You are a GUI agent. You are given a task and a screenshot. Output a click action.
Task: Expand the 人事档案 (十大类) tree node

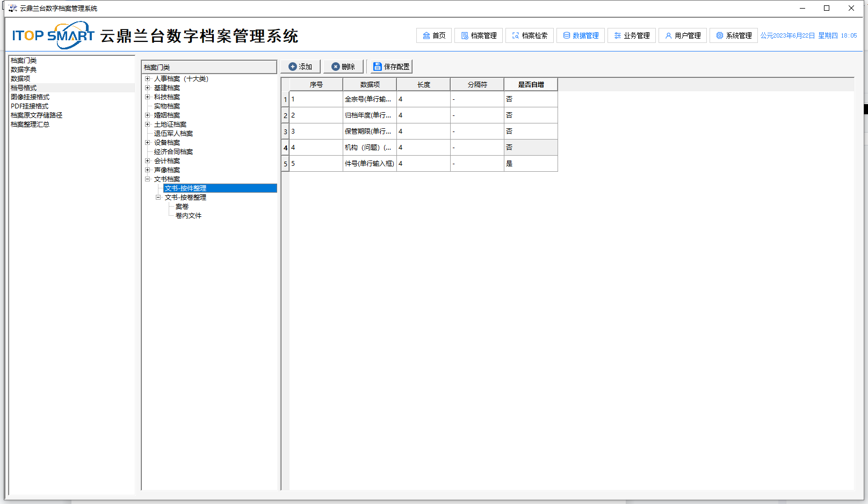[147, 79]
